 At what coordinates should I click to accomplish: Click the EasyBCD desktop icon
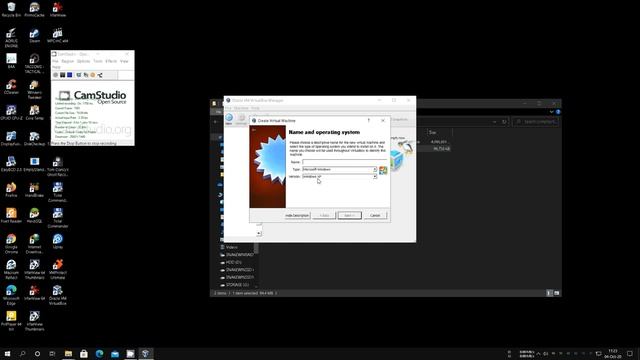click(x=11, y=164)
